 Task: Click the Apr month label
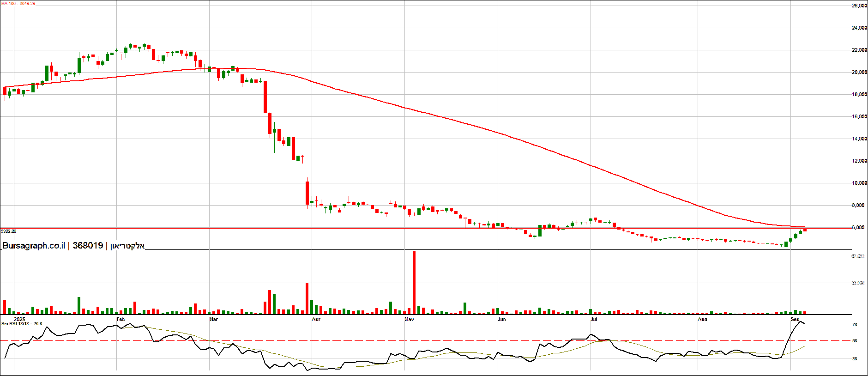point(316,319)
